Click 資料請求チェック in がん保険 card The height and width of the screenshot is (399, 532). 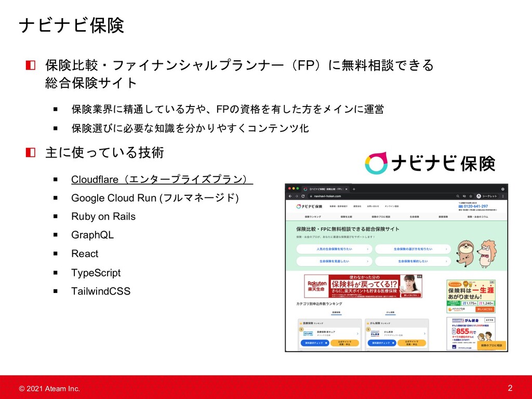click(382, 343)
